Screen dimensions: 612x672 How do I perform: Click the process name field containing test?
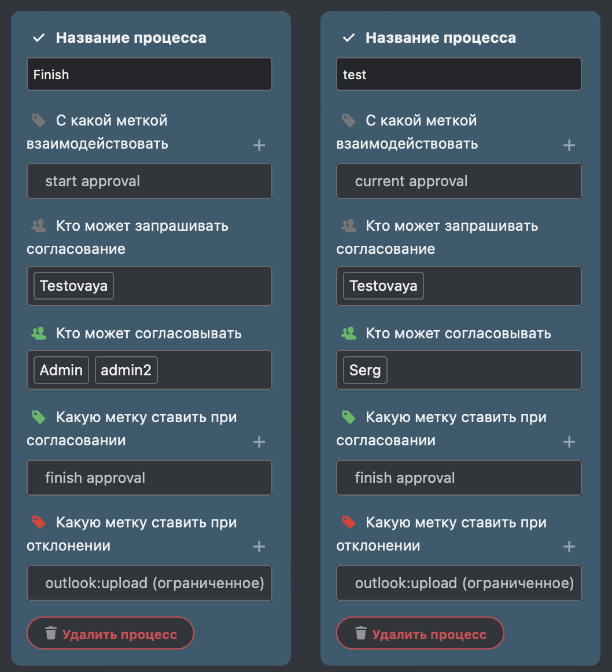(459, 74)
